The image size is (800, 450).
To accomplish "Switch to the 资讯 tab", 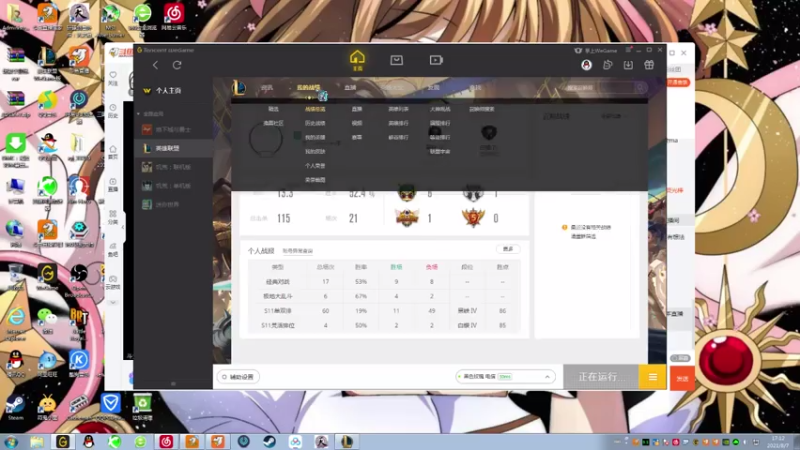I will 267,88.
